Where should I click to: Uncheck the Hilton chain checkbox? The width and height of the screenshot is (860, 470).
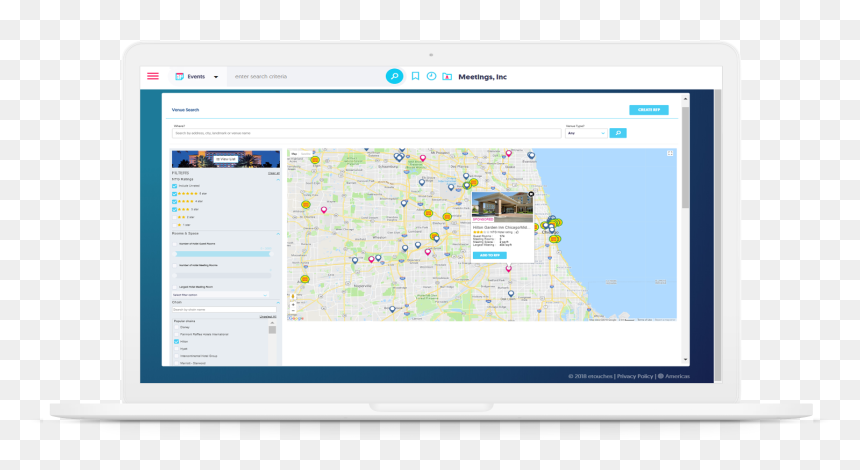[177, 342]
